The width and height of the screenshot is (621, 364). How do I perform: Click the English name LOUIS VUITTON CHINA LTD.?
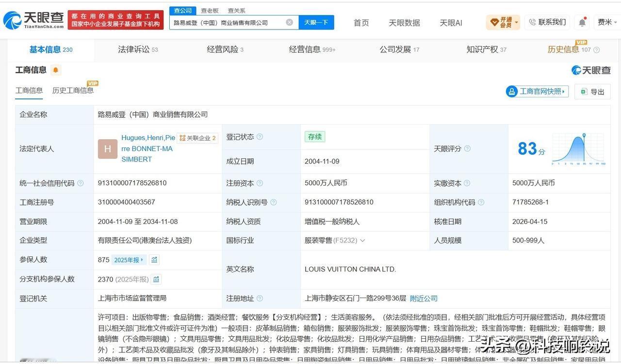click(x=350, y=269)
